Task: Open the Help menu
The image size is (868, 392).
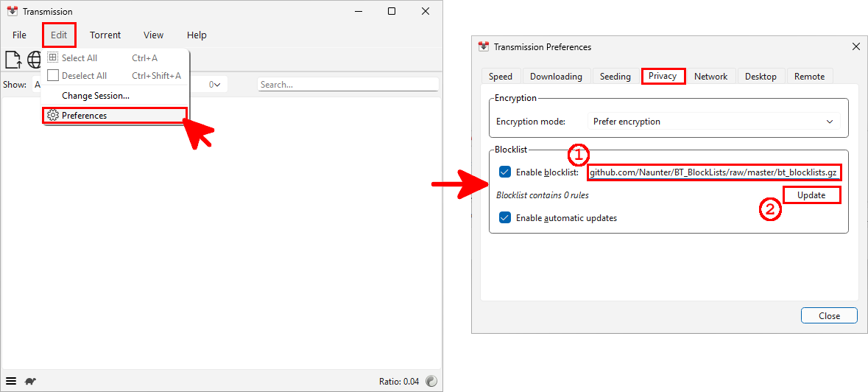Action: 197,35
